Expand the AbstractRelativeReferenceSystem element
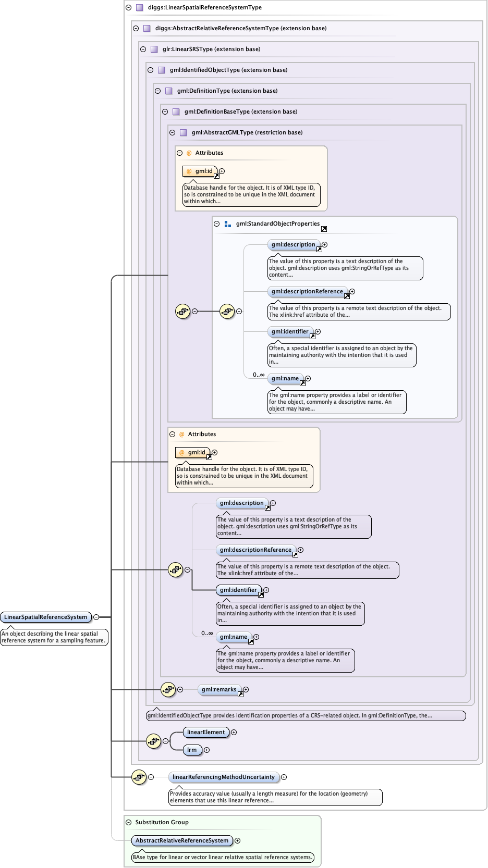The height and width of the screenshot is (868, 488). pos(237,840)
